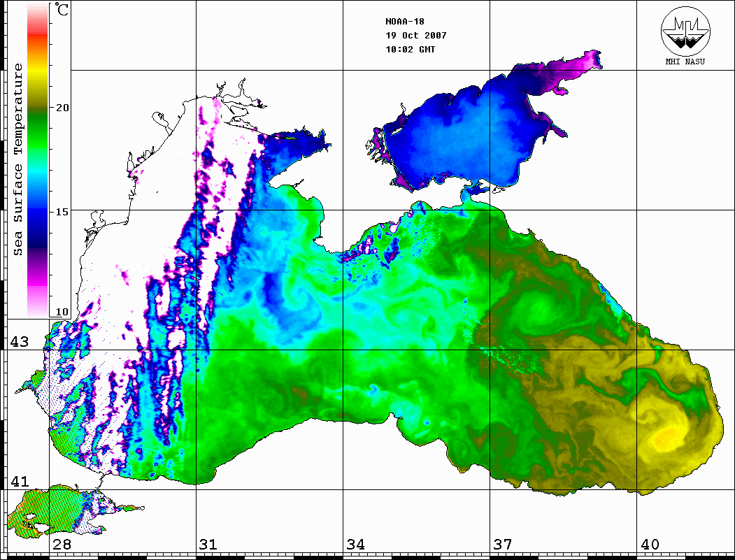Click longitude label '31'
735x560 pixels.
pos(208,544)
